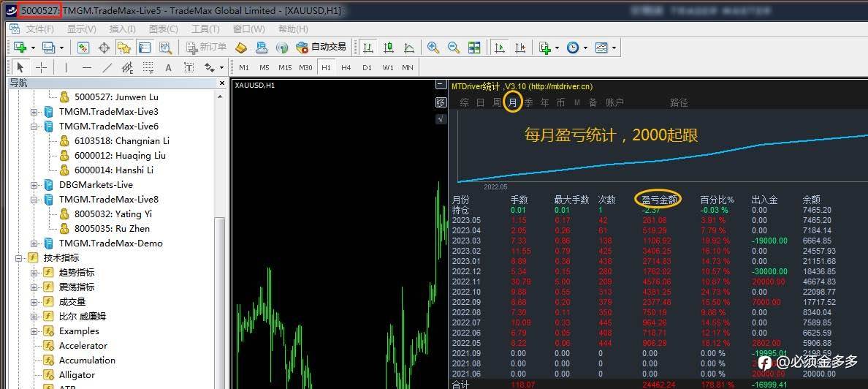Open the Data Window crosshair icon
The height and width of the screenshot is (389, 868).
pyautogui.click(x=104, y=48)
